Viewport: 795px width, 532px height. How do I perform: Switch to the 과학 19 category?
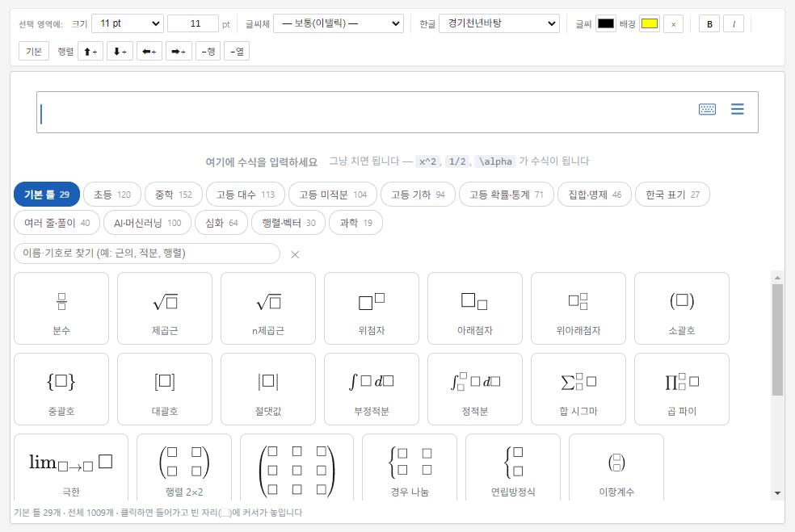click(x=356, y=223)
